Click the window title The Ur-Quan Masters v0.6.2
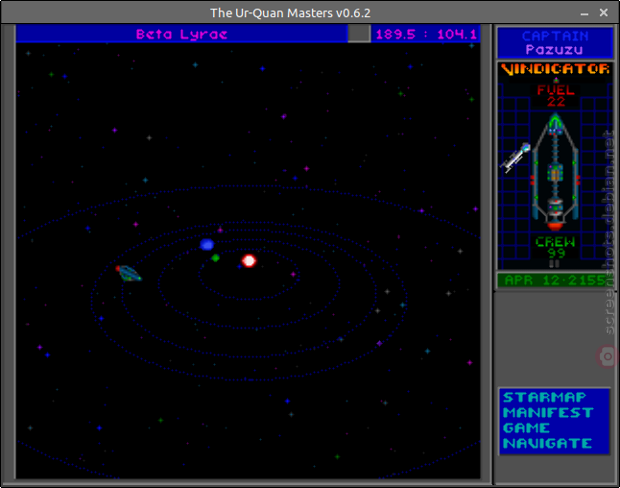Image resolution: width=620 pixels, height=488 pixels. coord(290,13)
